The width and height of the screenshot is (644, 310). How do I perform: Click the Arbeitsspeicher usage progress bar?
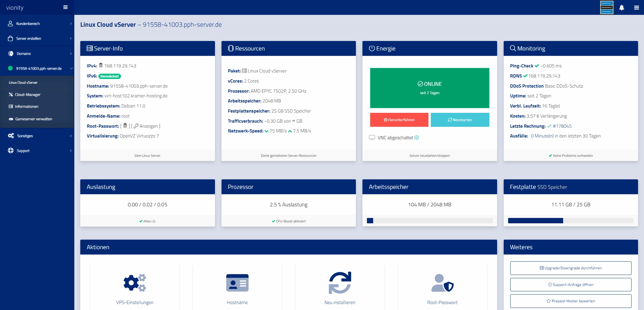(x=430, y=221)
